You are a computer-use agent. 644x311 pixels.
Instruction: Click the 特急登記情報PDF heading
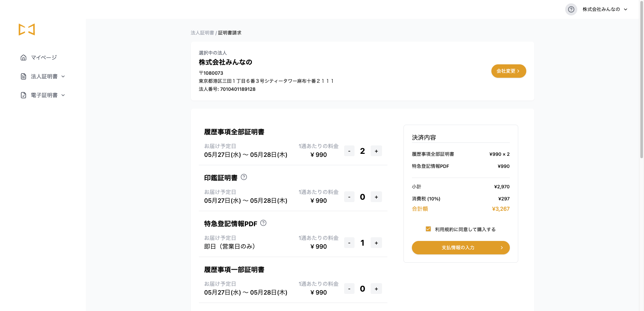[x=230, y=224]
